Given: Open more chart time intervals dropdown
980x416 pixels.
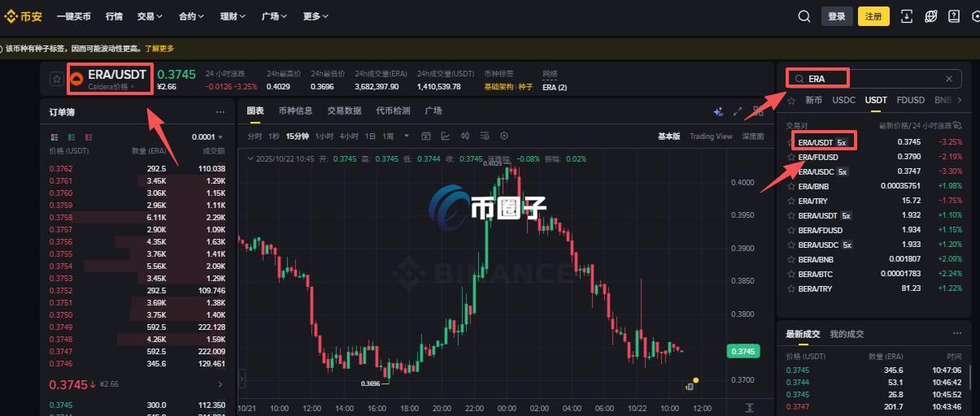Looking at the screenshot, I should (405, 136).
